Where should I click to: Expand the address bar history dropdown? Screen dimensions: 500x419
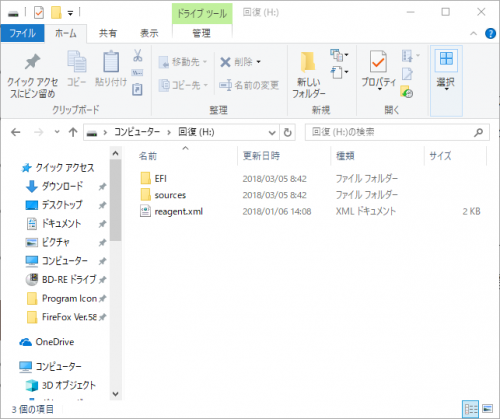click(x=272, y=133)
